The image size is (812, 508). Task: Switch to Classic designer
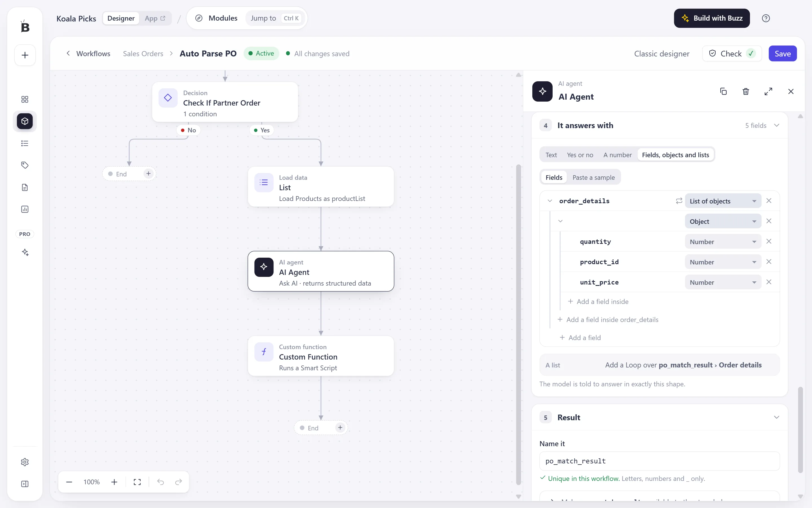coord(662,54)
